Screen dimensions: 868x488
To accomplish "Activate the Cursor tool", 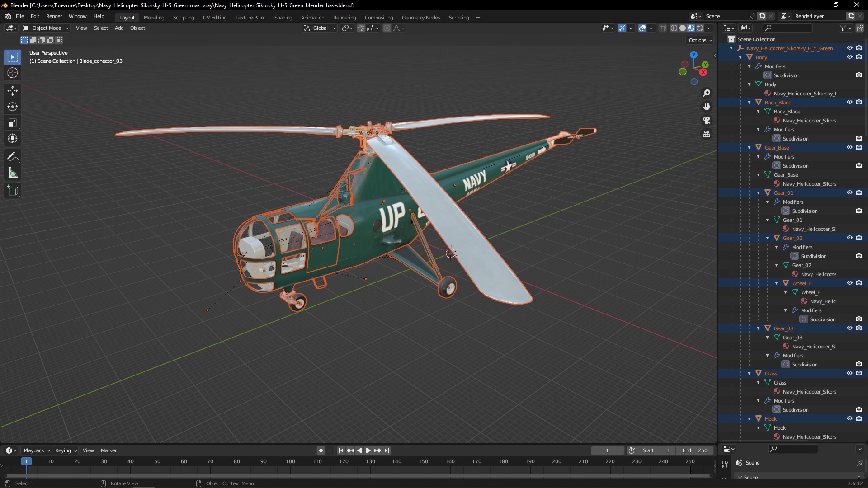I will coord(13,73).
